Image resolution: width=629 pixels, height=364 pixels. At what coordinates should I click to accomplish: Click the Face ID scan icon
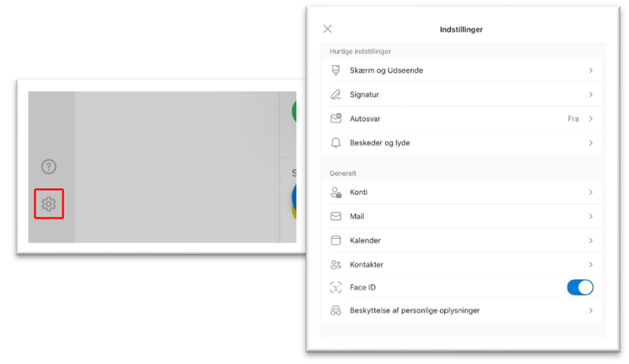click(336, 287)
